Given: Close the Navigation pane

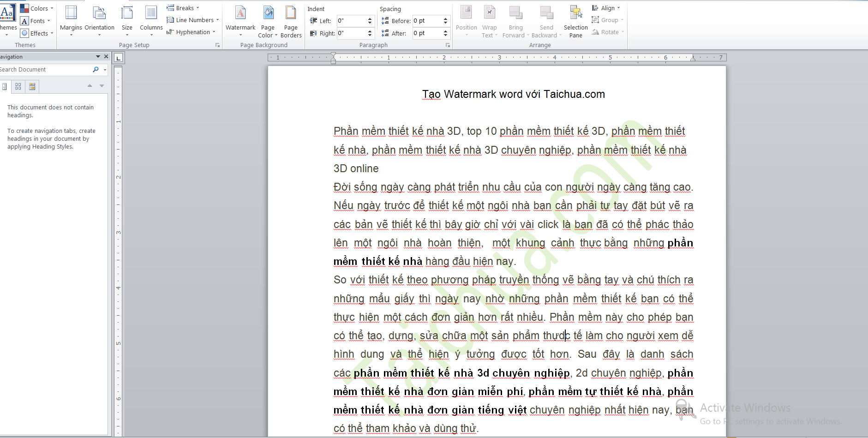Looking at the screenshot, I should pyautogui.click(x=106, y=56).
